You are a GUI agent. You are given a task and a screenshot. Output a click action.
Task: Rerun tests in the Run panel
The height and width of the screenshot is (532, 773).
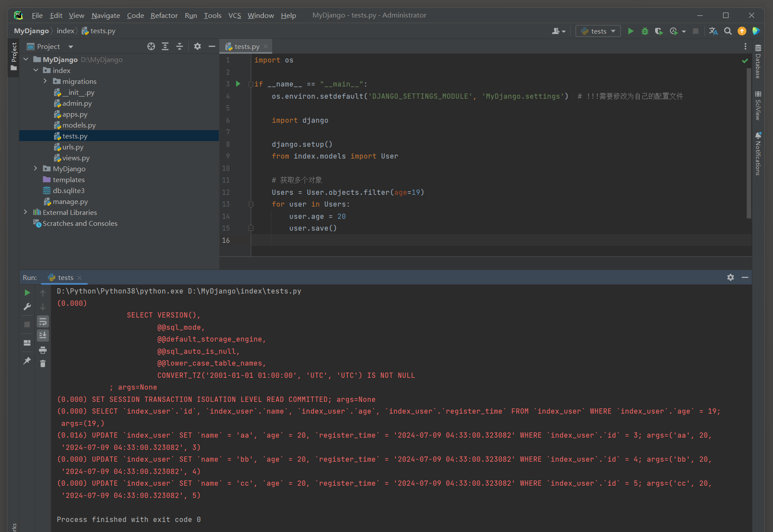click(x=27, y=293)
